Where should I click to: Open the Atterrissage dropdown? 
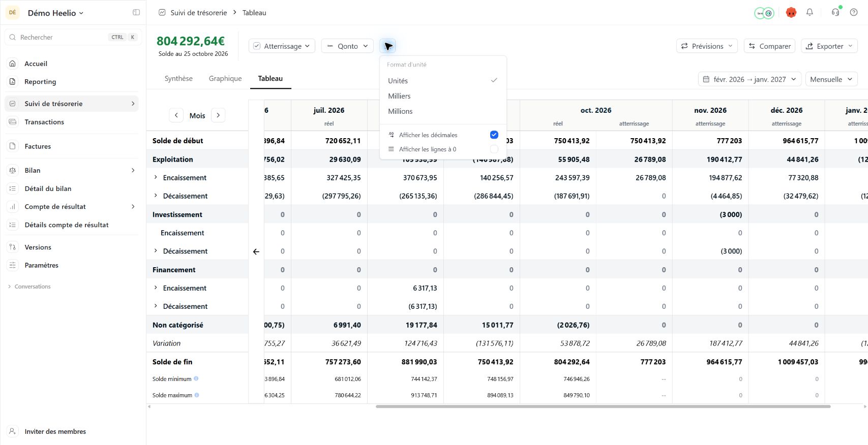(282, 46)
